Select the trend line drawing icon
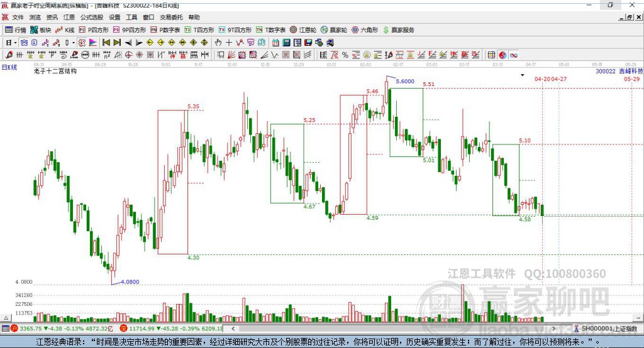Screen dimensions: 644x348 (x=240, y=43)
